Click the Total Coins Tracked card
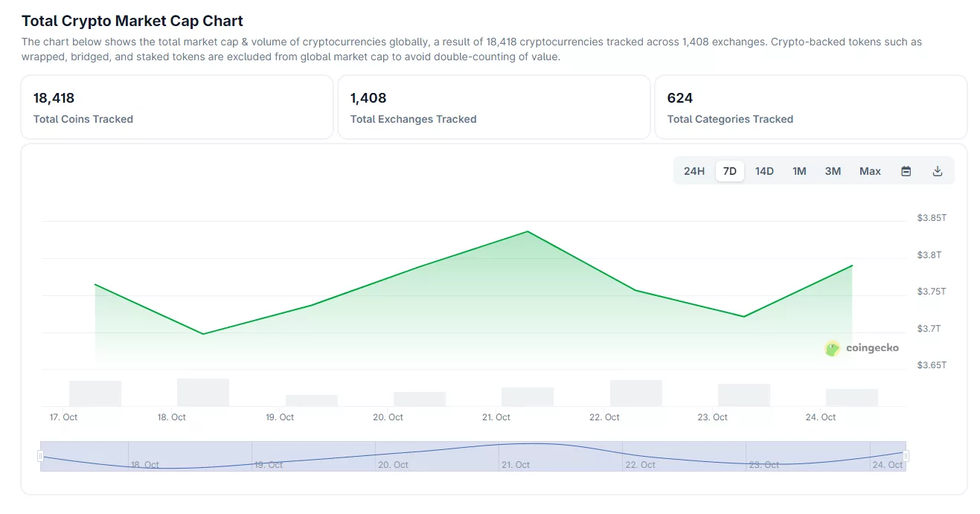Viewport: 980px width, 514px height. point(177,106)
